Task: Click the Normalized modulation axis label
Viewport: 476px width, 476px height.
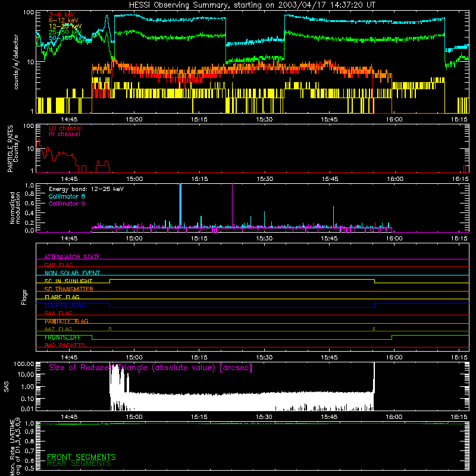Action: click(x=15, y=208)
